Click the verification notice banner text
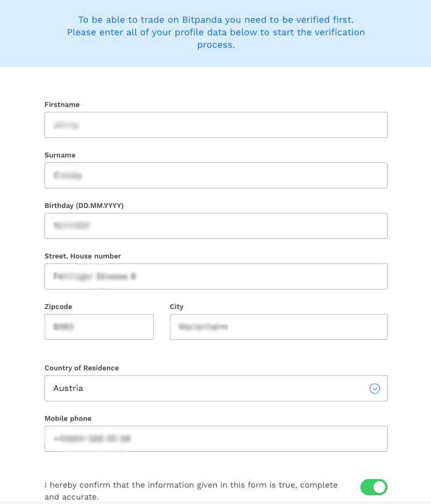The width and height of the screenshot is (431, 504). (x=216, y=32)
